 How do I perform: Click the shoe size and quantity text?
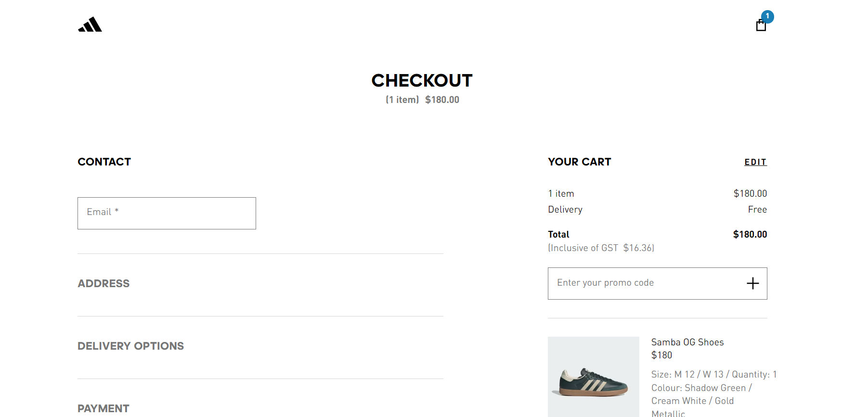point(713,374)
